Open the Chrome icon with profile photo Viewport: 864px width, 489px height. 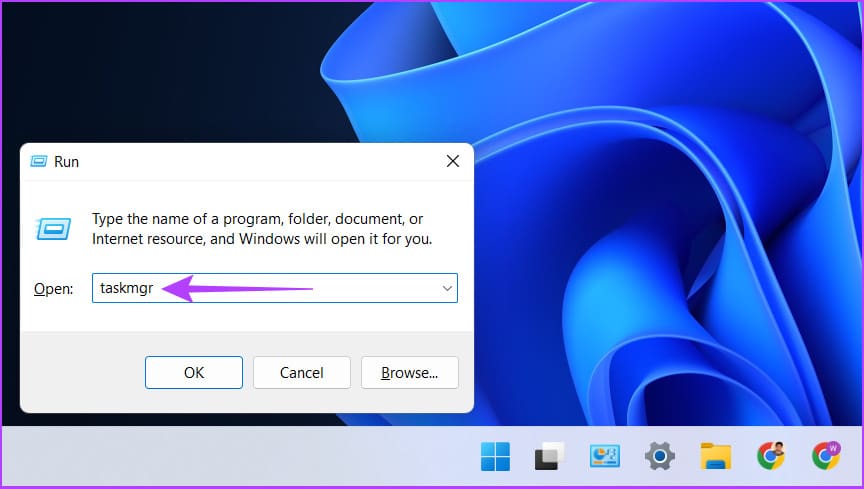tap(771, 456)
